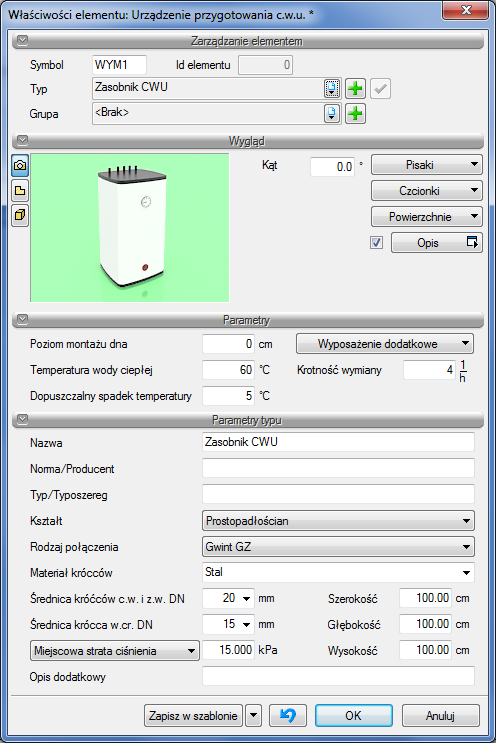Open the Kształt dropdown showing Prostopadłościan

[x=338, y=521]
